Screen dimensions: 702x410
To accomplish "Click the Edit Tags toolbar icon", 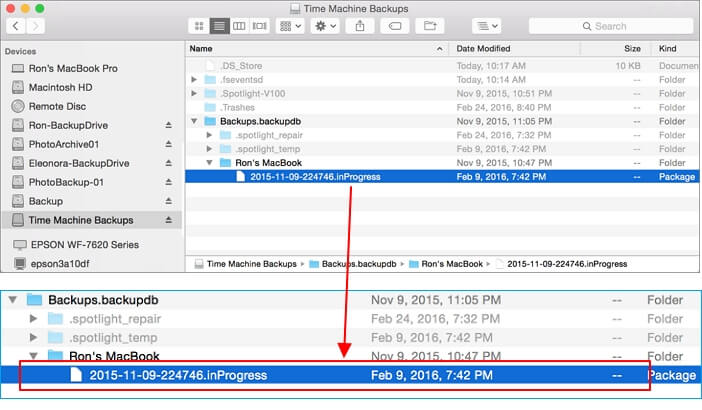I will [x=394, y=26].
